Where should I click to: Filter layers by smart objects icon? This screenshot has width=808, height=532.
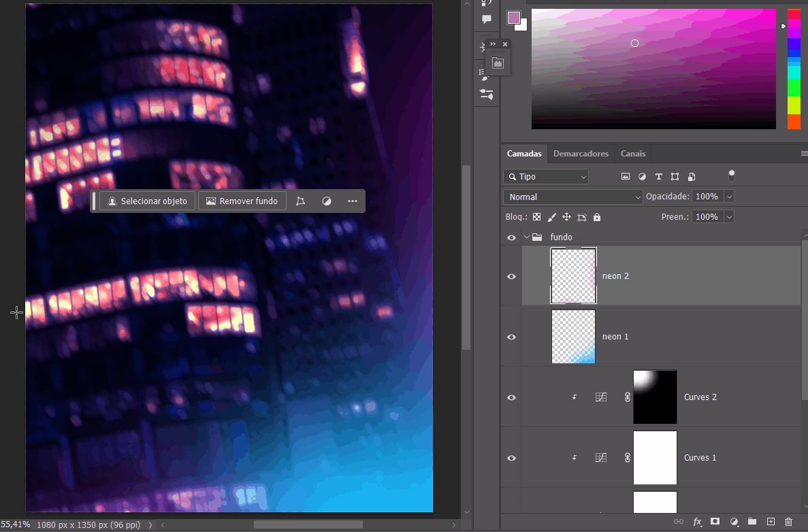[692, 177]
